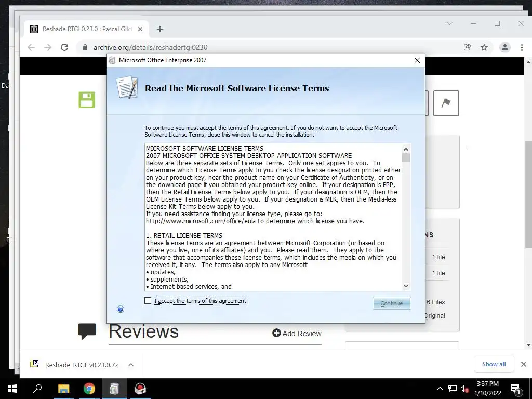Close the Chrome downloads bar

[x=524, y=364]
